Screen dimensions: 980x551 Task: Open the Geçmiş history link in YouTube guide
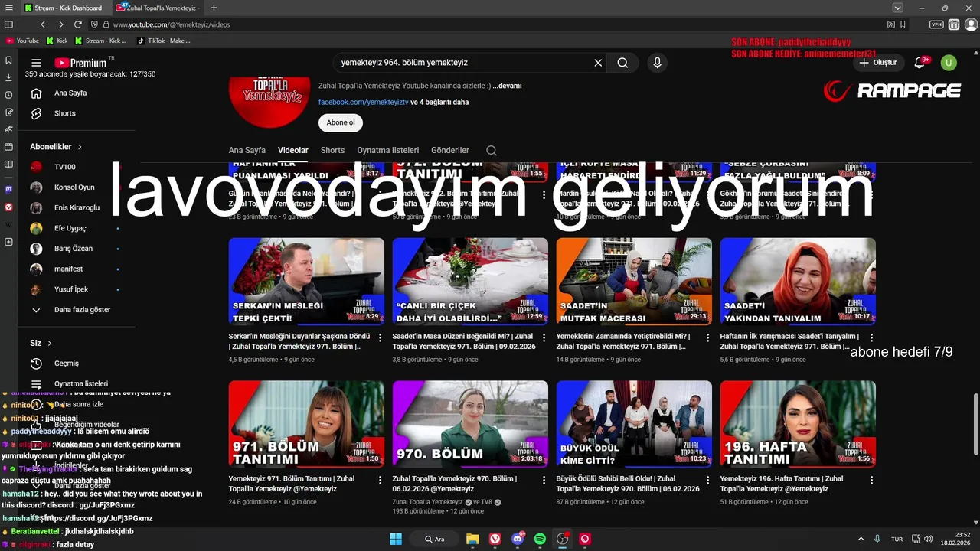pos(67,364)
